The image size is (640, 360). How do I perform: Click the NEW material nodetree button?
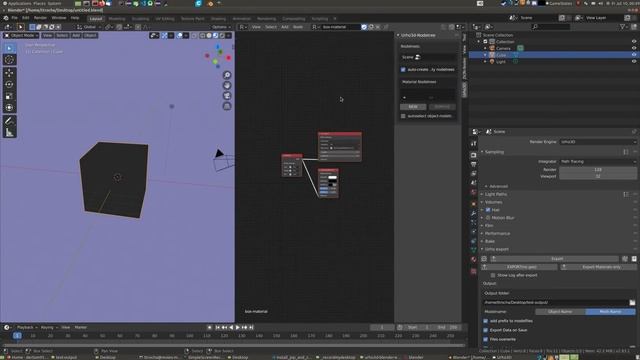click(x=413, y=107)
